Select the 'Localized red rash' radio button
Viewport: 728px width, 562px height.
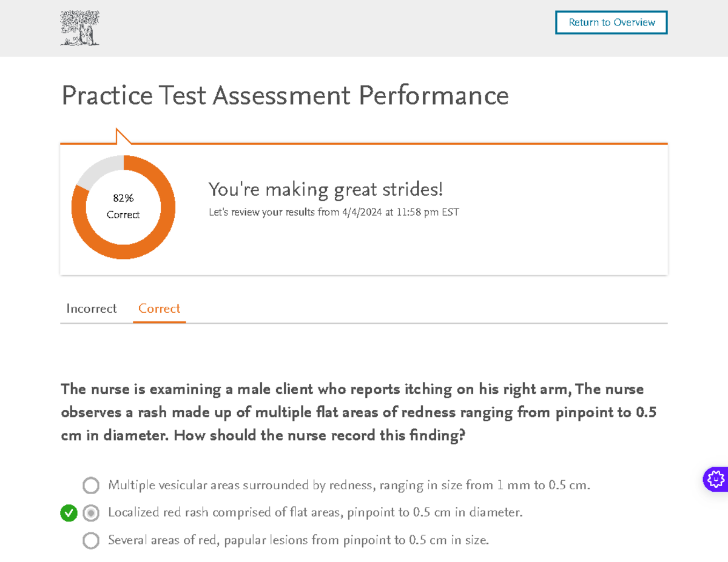coord(91,513)
